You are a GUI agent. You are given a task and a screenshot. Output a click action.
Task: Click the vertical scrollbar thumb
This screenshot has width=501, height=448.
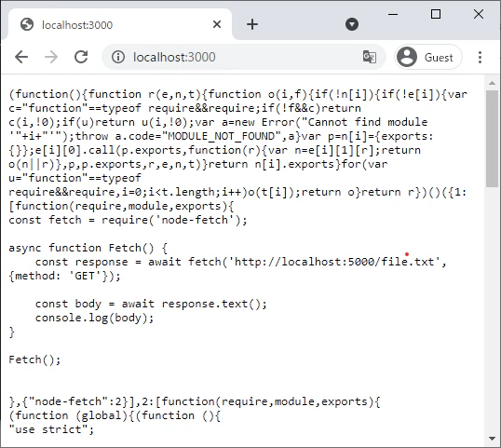pyautogui.click(x=492, y=139)
